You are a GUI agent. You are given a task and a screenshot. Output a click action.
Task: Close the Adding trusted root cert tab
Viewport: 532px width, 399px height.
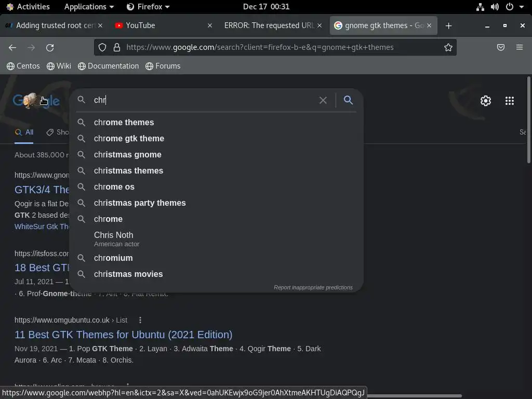(100, 25)
